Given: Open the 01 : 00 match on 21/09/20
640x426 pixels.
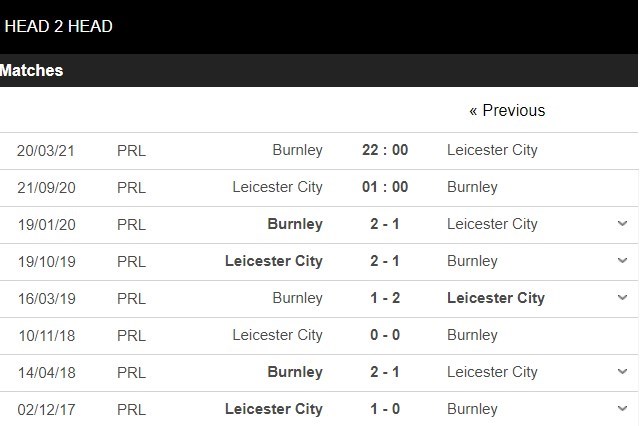Looking at the screenshot, I should (385, 187).
